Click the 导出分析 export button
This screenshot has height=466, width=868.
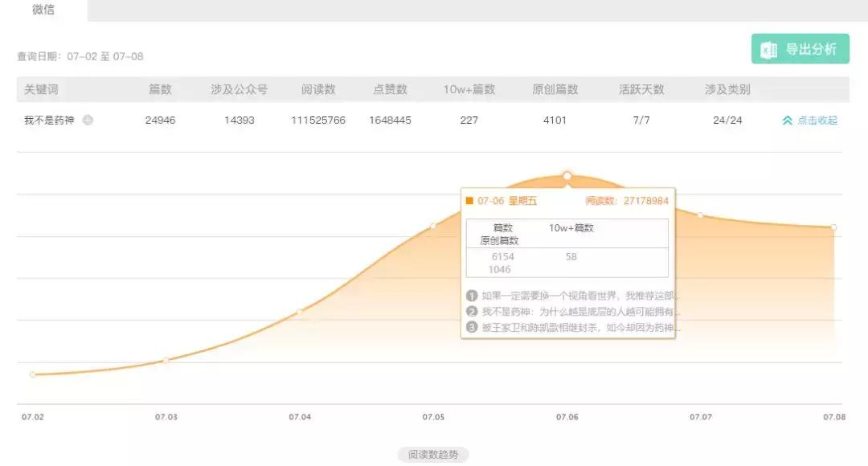(800, 48)
